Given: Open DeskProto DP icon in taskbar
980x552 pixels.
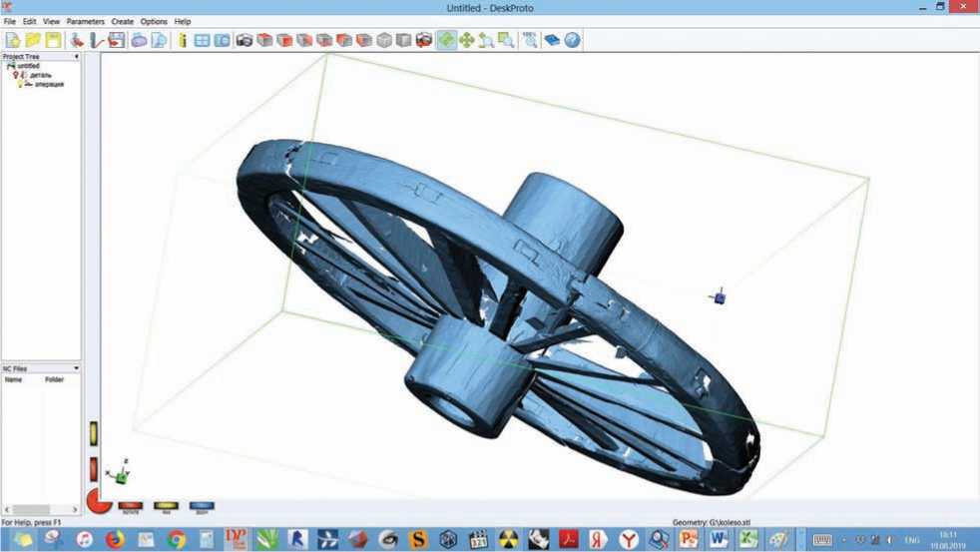Looking at the screenshot, I should click(x=236, y=539).
